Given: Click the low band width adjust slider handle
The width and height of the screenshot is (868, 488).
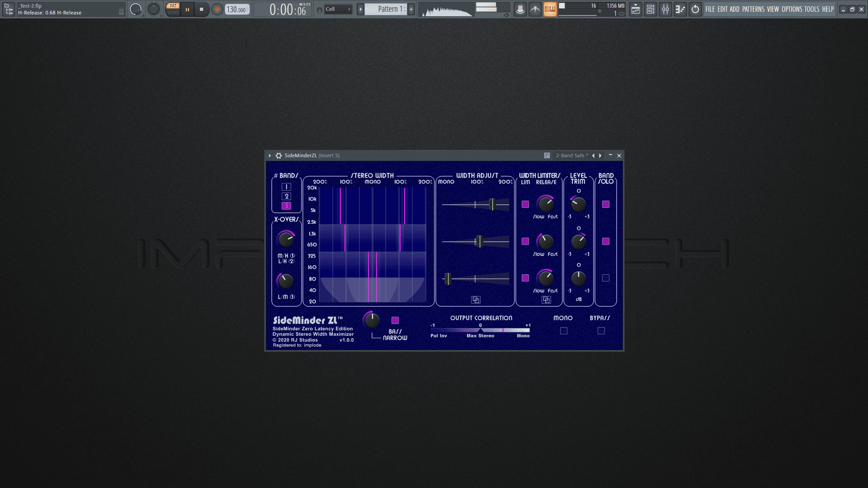Looking at the screenshot, I should 448,279.
